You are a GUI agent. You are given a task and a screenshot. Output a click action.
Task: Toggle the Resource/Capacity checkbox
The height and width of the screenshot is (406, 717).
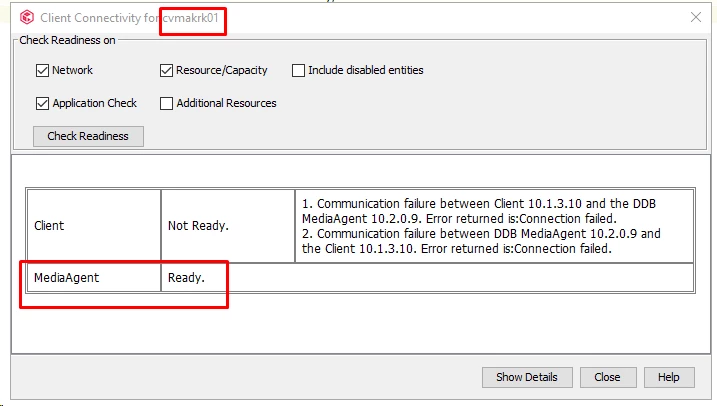pyautogui.click(x=167, y=70)
